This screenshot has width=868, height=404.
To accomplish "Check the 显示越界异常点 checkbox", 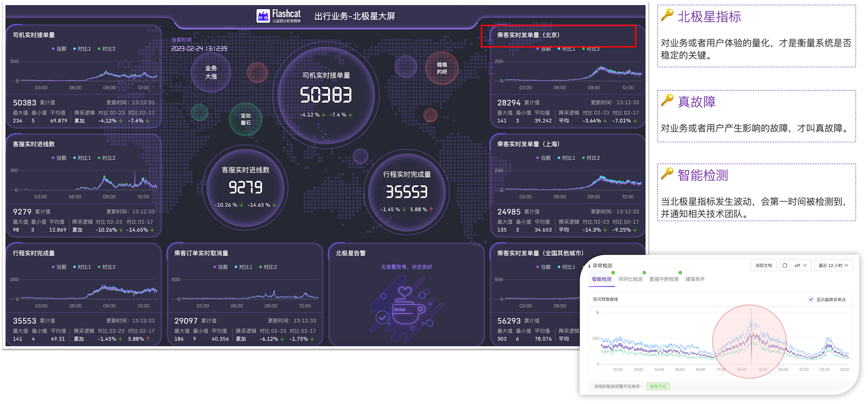I will click(811, 299).
